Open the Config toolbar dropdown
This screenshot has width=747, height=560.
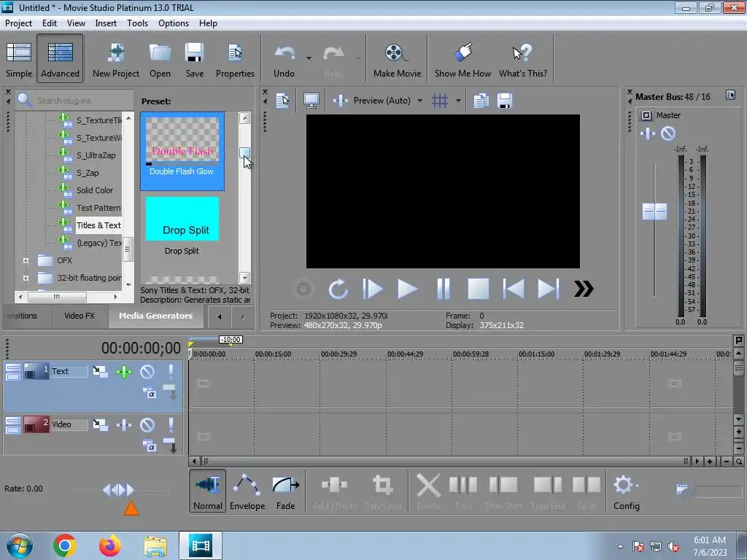627,491
